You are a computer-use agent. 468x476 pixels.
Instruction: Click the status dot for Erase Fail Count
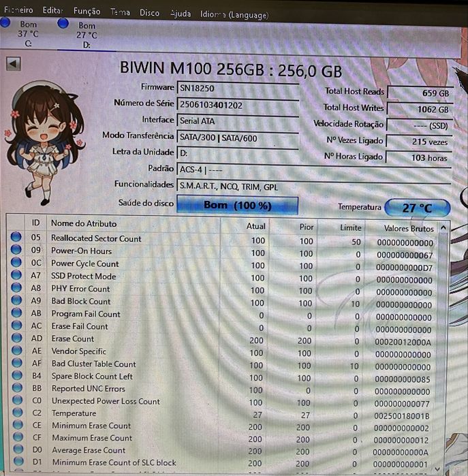17,325
